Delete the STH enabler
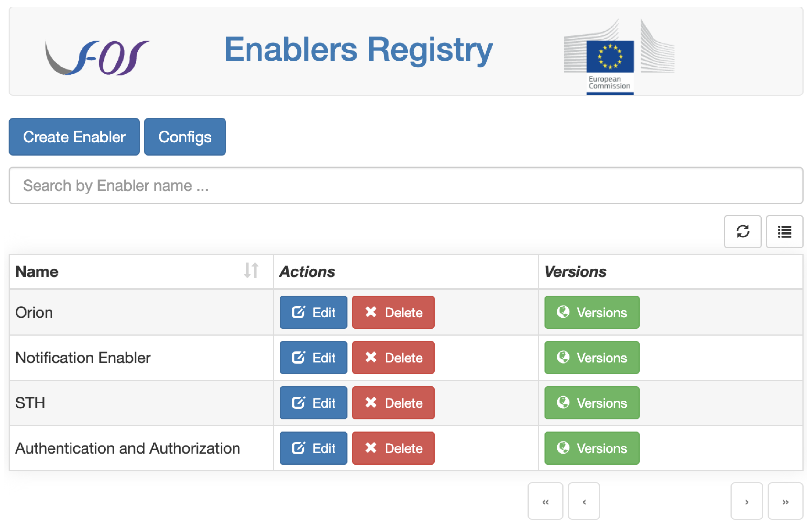 click(393, 403)
